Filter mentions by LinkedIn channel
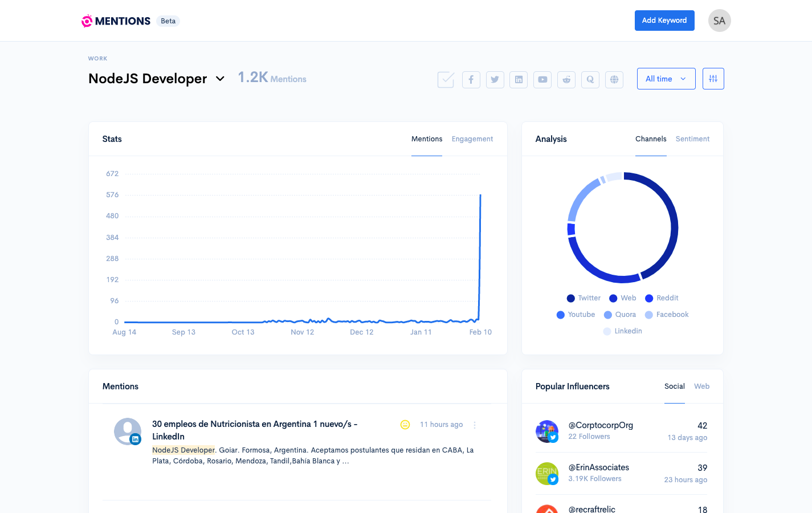The height and width of the screenshot is (513, 812). [x=519, y=79]
